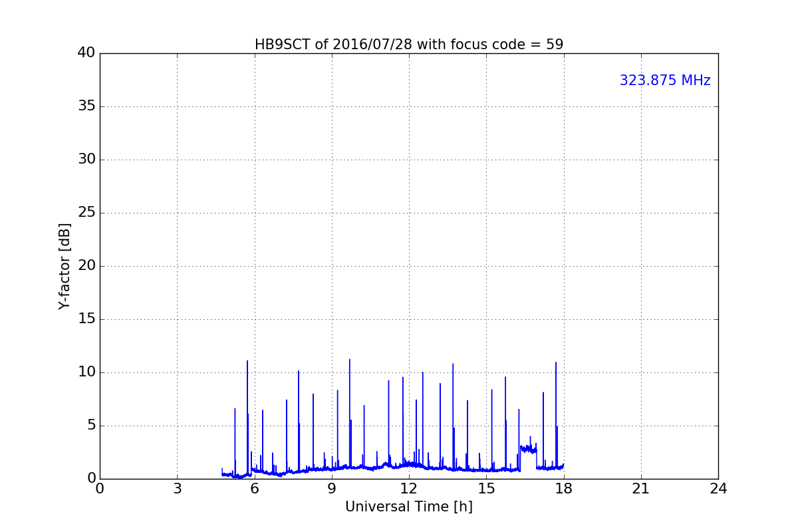Click x-axis tick label '6'
This screenshot has height=532, width=798.
[x=255, y=488]
